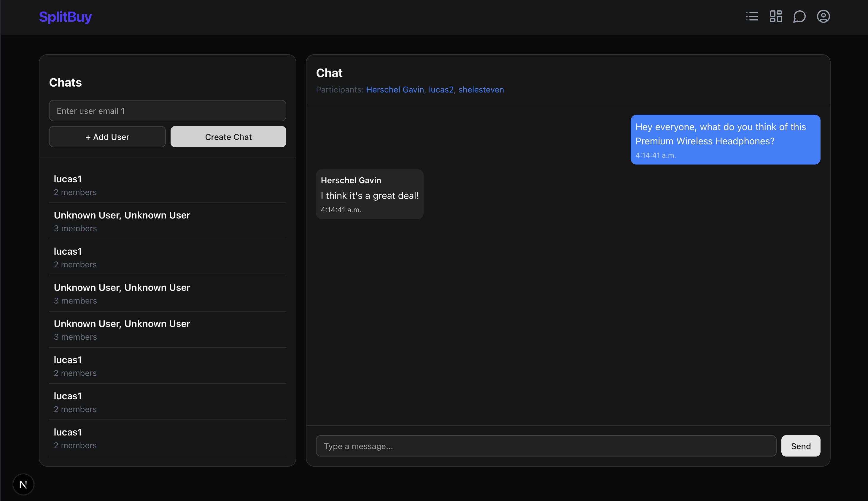Click the + Add User button
This screenshot has width=868, height=501.
(107, 137)
